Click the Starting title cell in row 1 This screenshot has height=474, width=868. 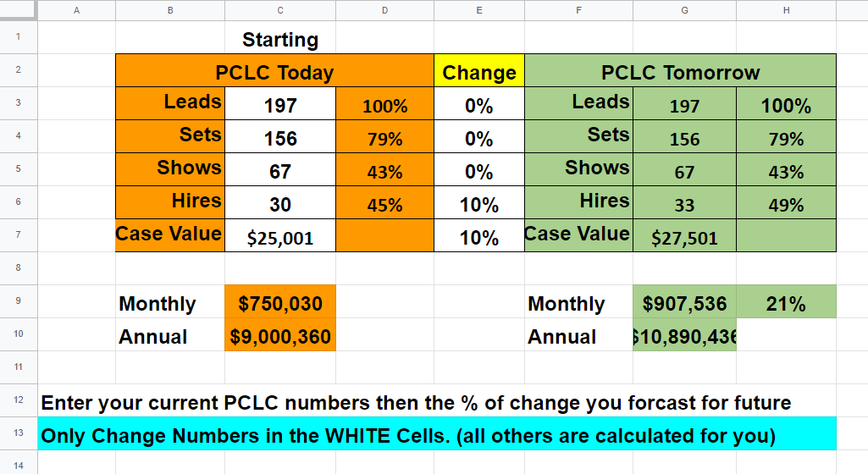coord(280,40)
